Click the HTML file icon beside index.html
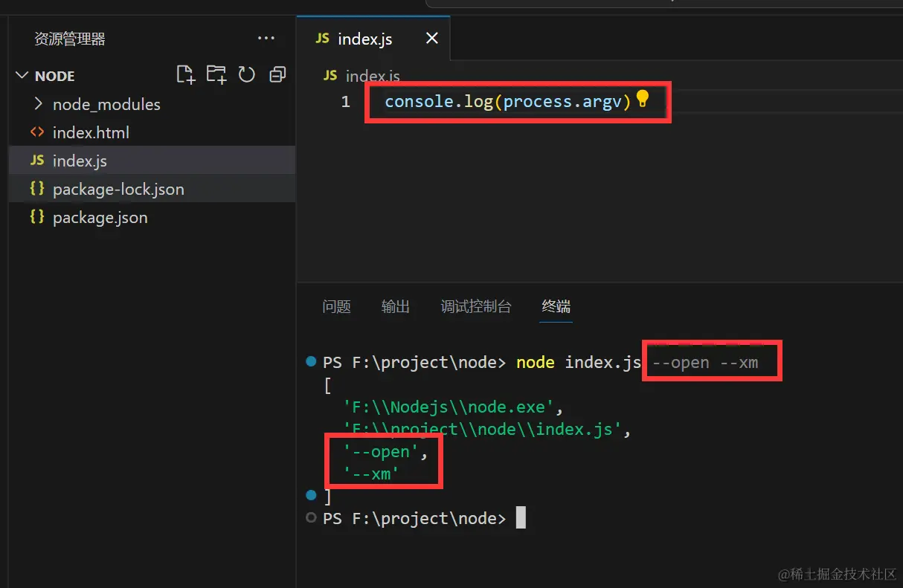 tap(37, 132)
